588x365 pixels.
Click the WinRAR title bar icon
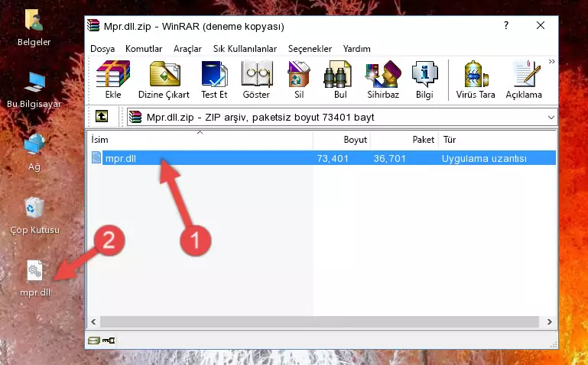(x=93, y=25)
